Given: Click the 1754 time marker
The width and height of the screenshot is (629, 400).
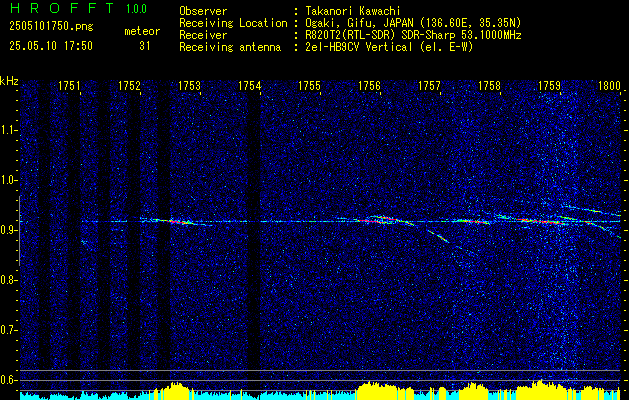Looking at the screenshot, I should tap(250, 85).
